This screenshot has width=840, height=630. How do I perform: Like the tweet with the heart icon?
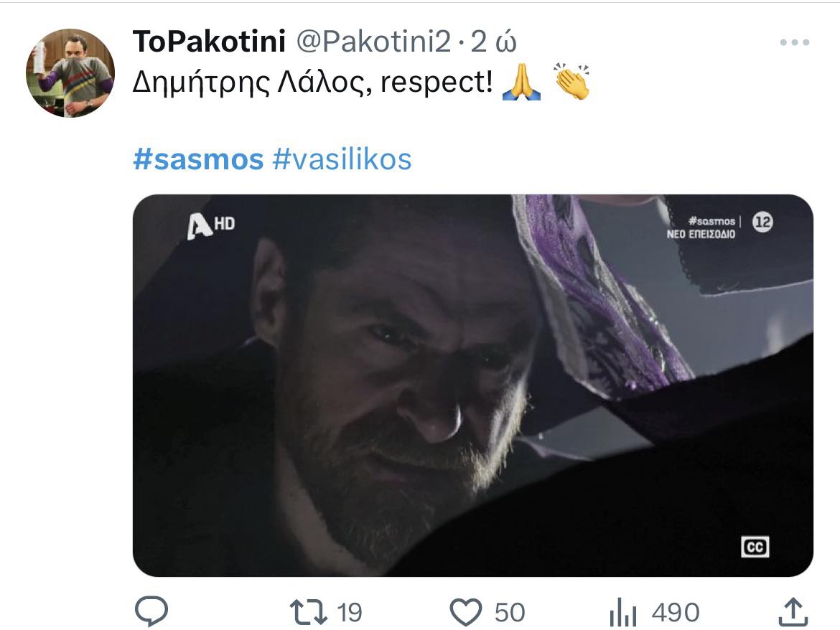465,612
